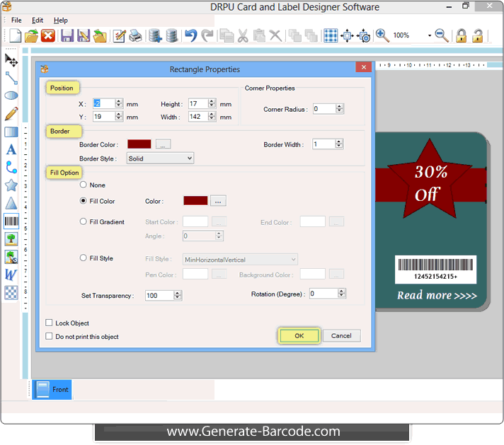Open file using the folder icon

point(31,35)
